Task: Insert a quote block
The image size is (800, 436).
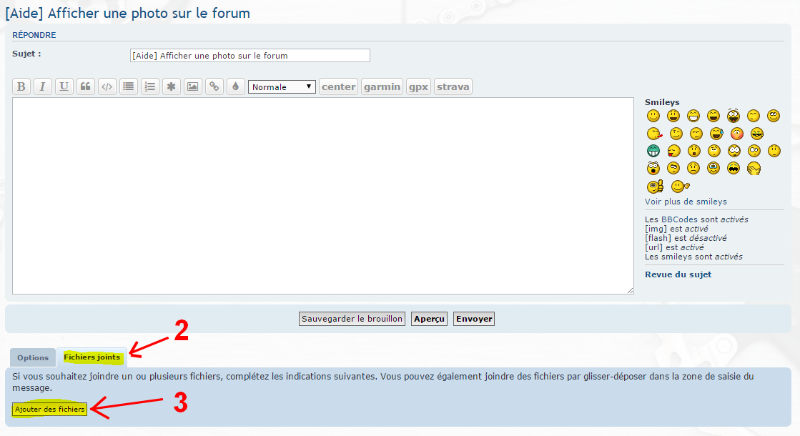Action: (x=86, y=87)
